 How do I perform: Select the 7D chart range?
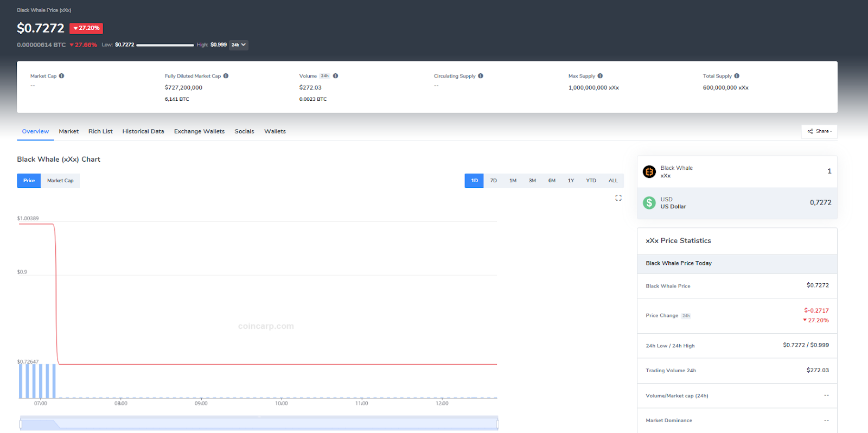pos(494,181)
